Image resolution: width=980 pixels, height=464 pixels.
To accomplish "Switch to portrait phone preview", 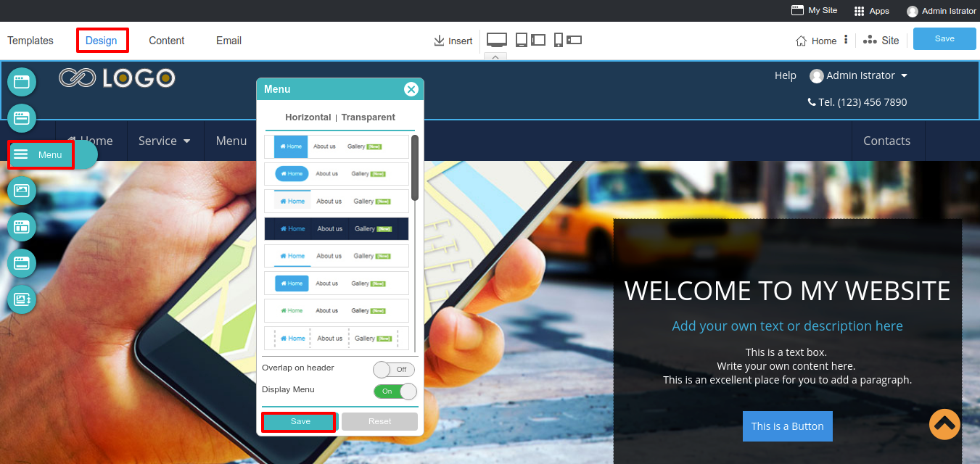I will (x=558, y=40).
